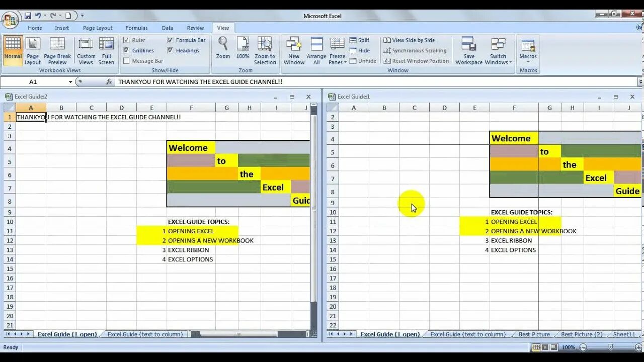Expand Customize Quick Access Toolbar dropdown
Screen dimensions: 644x362
(82, 16)
